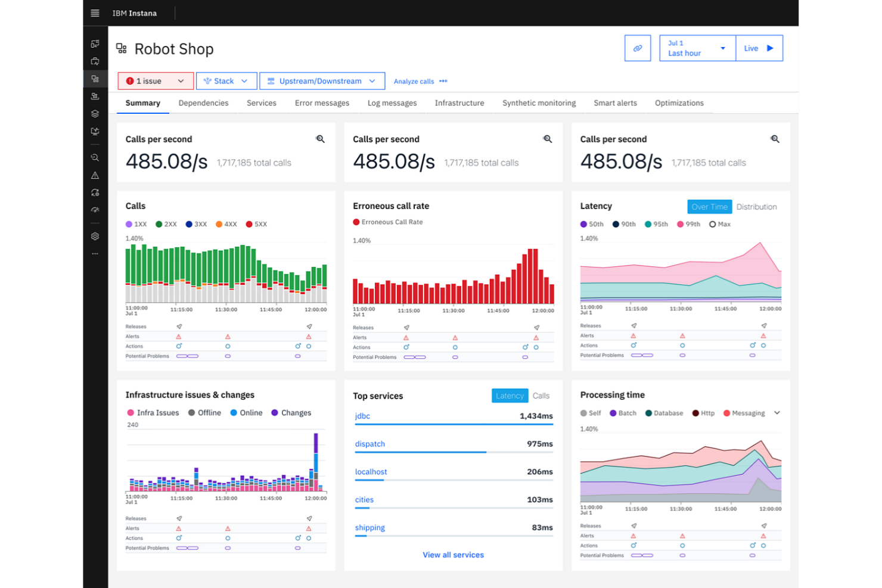Click the 99th percentile color dot in Latency legend
This screenshot has width=882, height=588.
point(681,224)
